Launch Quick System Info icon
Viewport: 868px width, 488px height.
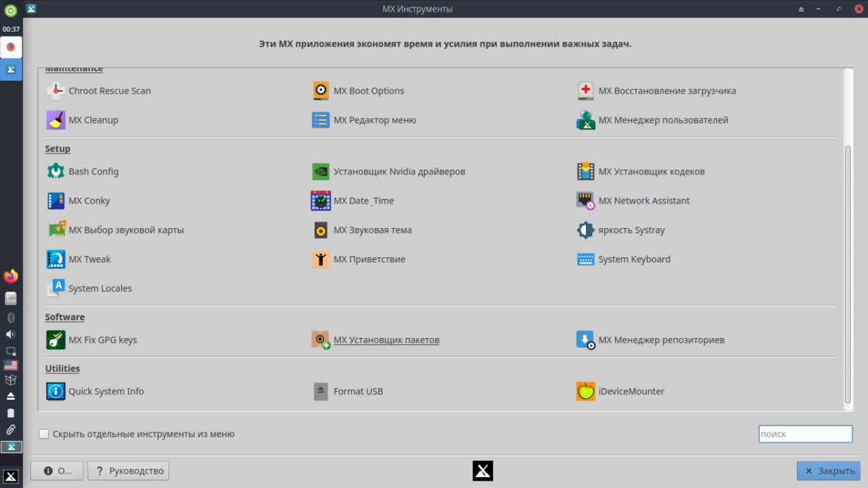[56, 392]
